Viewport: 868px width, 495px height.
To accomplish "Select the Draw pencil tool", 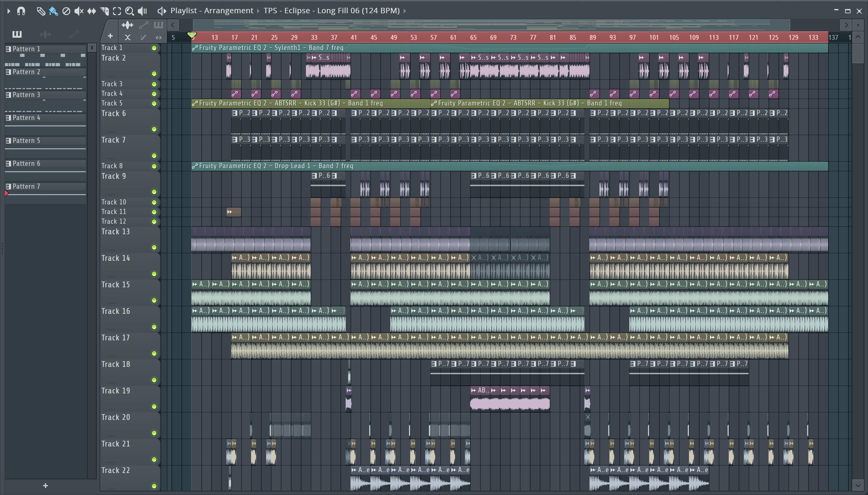I will pyautogui.click(x=41, y=11).
